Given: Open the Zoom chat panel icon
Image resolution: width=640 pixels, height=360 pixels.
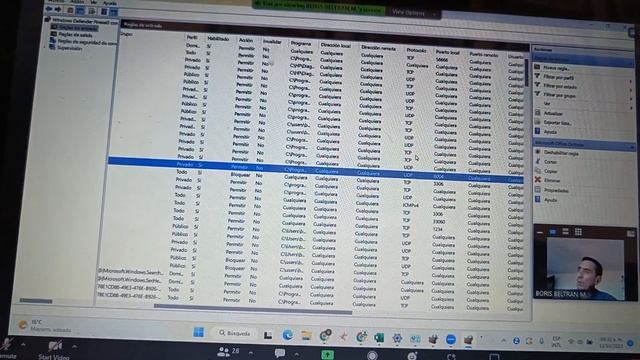Looking at the screenshot, I should 280,353.
